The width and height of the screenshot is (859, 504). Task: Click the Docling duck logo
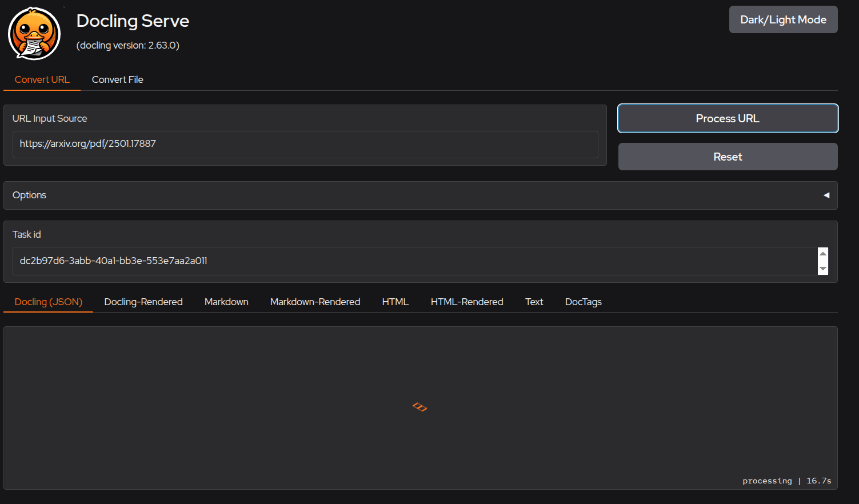[34, 34]
